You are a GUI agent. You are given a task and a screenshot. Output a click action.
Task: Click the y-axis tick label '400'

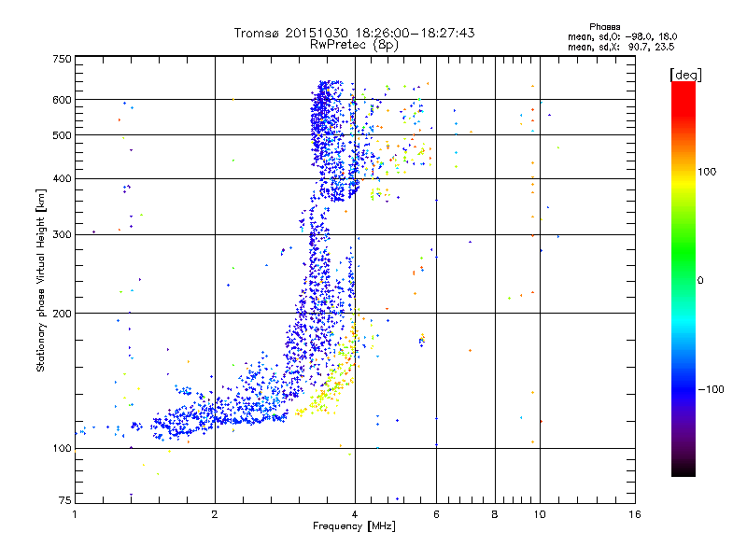(62, 179)
